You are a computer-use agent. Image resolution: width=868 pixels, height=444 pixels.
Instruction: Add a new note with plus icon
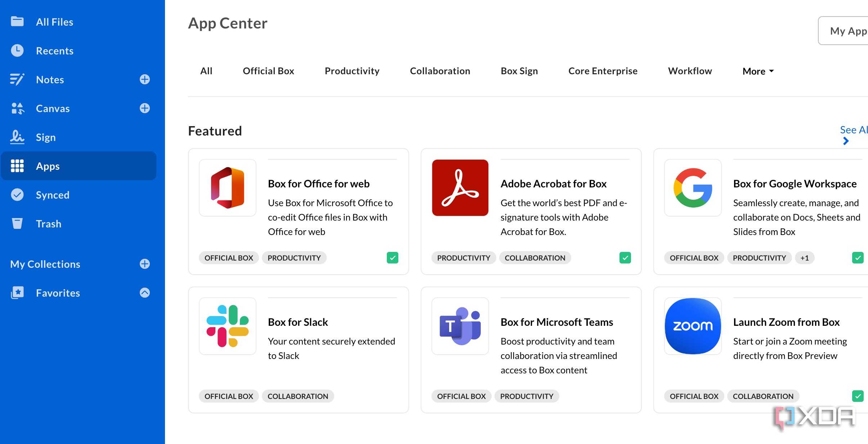click(145, 79)
